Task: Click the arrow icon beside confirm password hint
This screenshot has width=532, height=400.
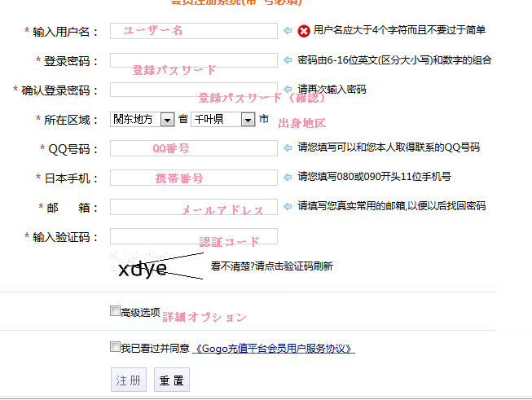Action: tap(287, 90)
